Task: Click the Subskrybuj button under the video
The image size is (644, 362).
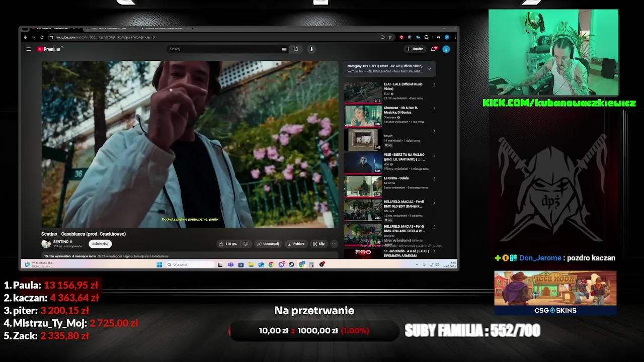Action: 100,244
